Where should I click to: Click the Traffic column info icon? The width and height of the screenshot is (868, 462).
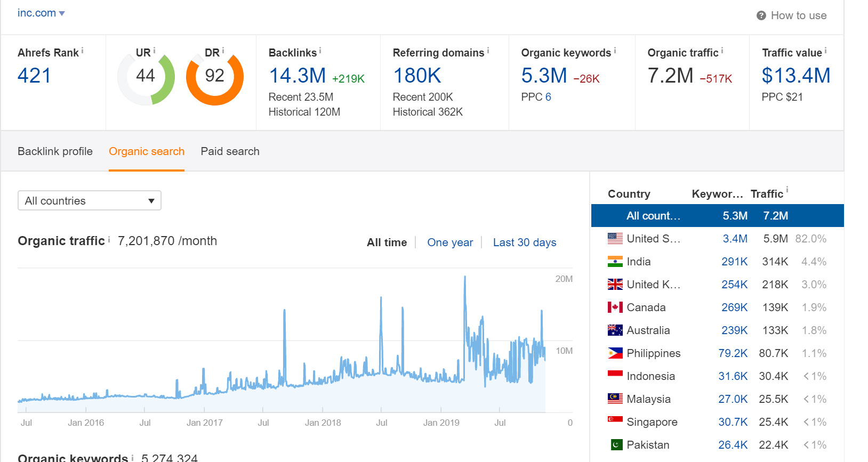[787, 190]
